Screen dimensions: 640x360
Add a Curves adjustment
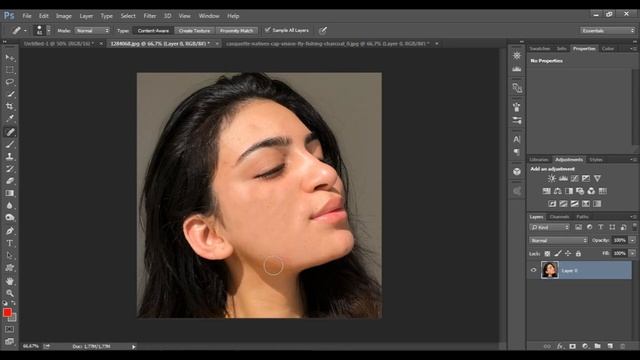pyautogui.click(x=575, y=178)
